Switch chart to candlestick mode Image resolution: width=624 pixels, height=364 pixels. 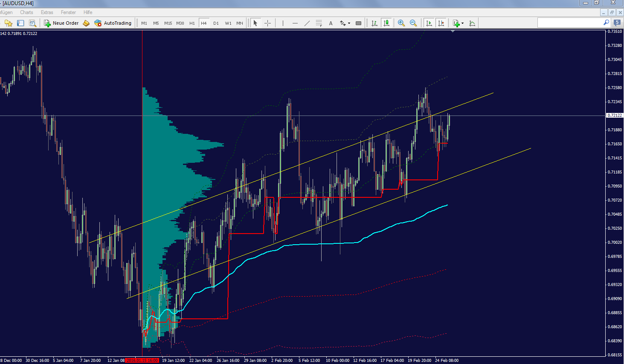[386, 23]
